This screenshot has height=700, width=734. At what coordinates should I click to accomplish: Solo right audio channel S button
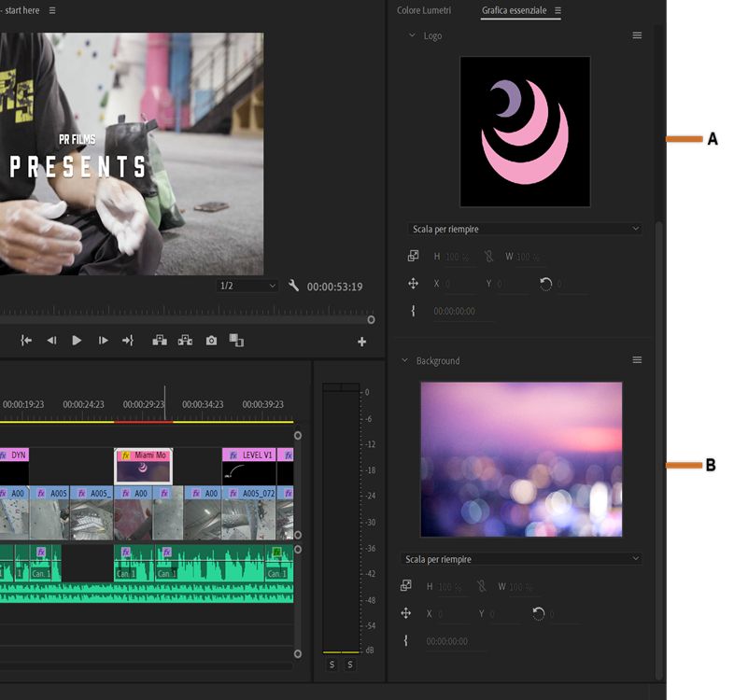pos(349,665)
